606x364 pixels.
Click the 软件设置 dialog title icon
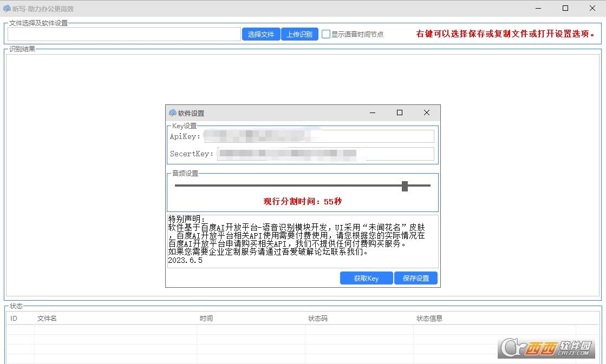tap(173, 112)
